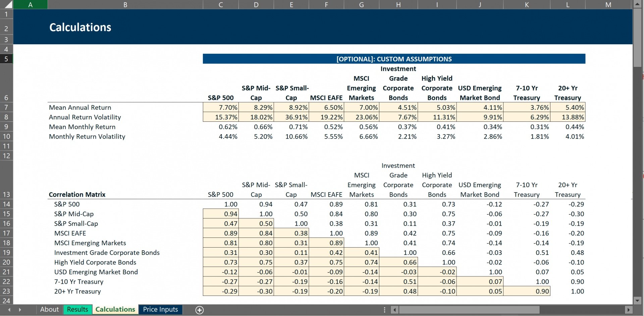This screenshot has height=316, width=644.
Task: Edit S&P Mid-Cap mean return 8.29%
Action: point(256,107)
